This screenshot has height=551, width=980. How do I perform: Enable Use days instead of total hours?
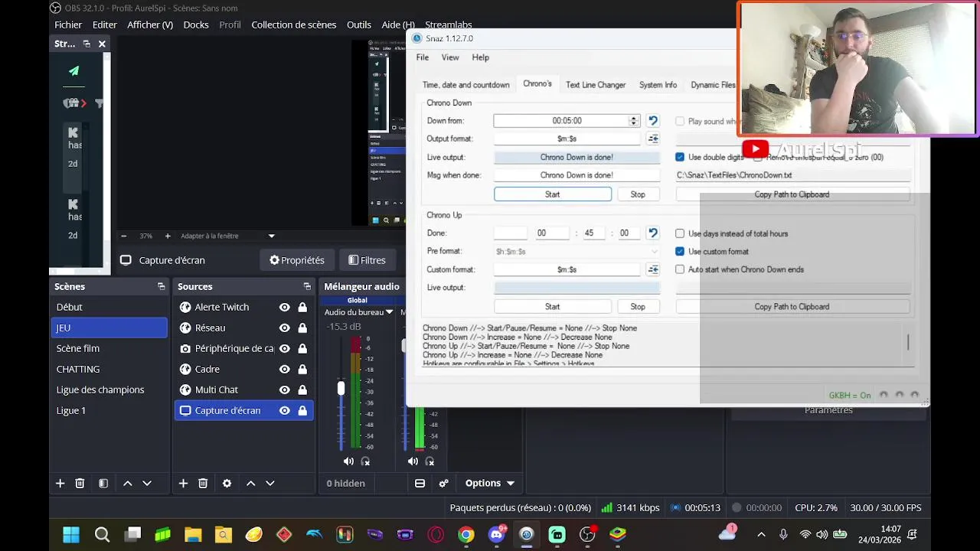(x=680, y=233)
